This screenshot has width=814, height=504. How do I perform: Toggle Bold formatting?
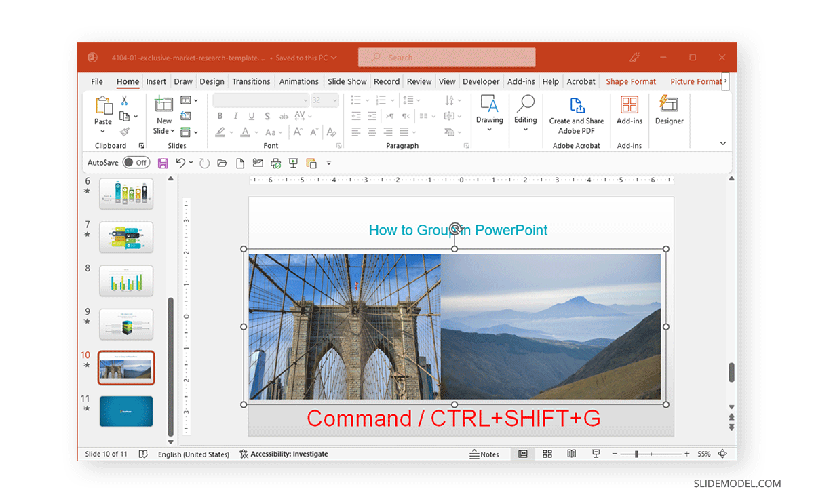(220, 116)
